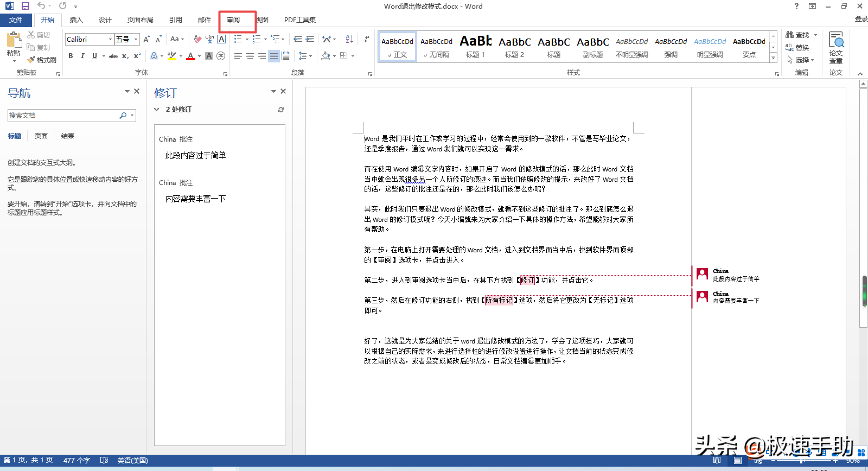Click the 搜索文档 search input field
This screenshot has height=471, width=868.
62,116
